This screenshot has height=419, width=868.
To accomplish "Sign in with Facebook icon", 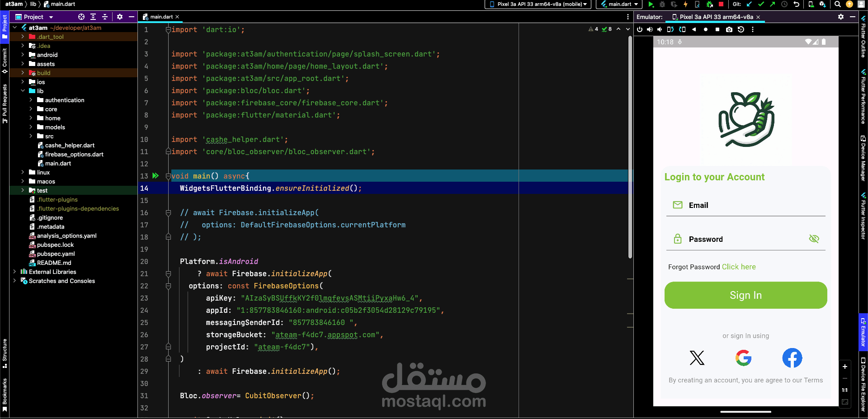I will point(793,358).
